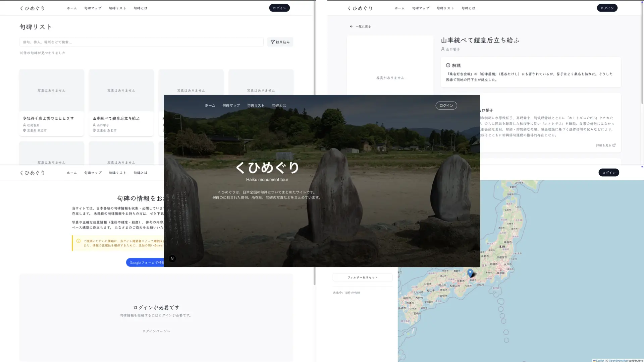Click the detail window vertical scrollbar
Screen dimensions: 644x362
tap(642, 54)
